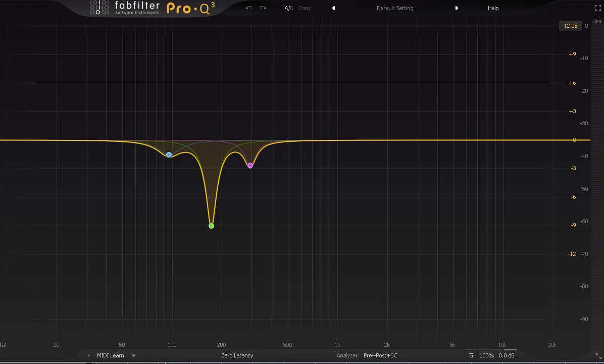Click the resize handle icon in corner

598,356
